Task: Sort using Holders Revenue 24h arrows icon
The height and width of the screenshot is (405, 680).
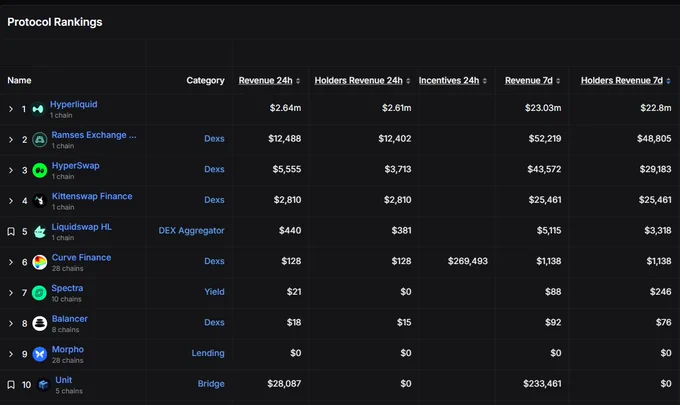Action: pos(408,81)
